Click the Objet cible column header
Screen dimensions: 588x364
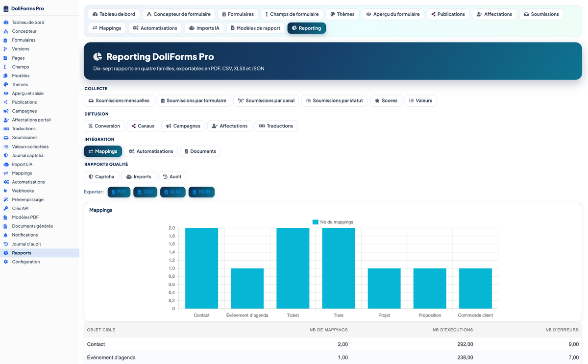[101, 330]
